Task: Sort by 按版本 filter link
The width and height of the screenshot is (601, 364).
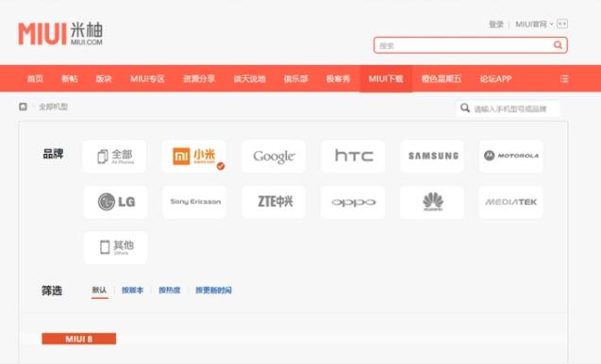Action: [132, 290]
